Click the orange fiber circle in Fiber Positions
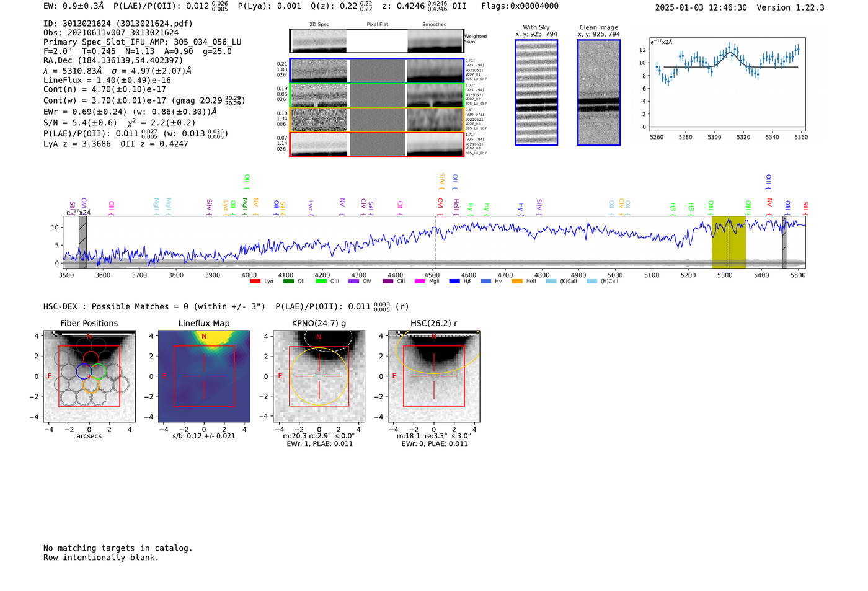The height and width of the screenshot is (591, 868). (x=91, y=385)
